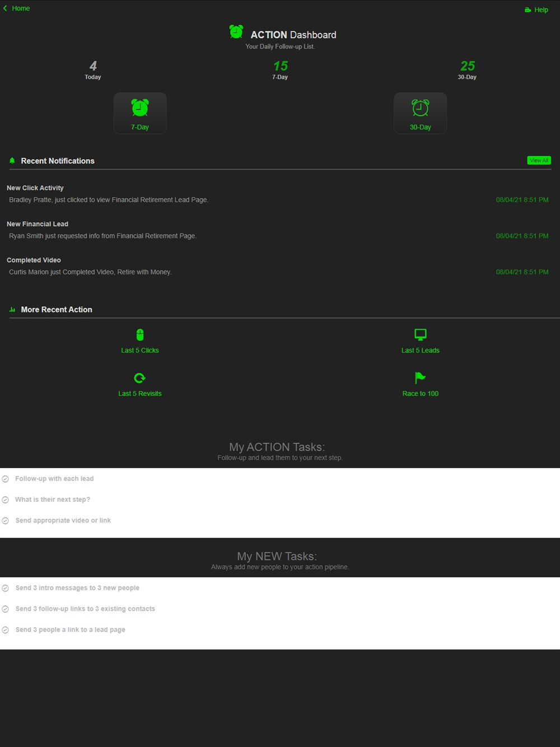This screenshot has width=560, height=747.
Task: Click timestamp of Ryan Smith notification
Action: 522,236
